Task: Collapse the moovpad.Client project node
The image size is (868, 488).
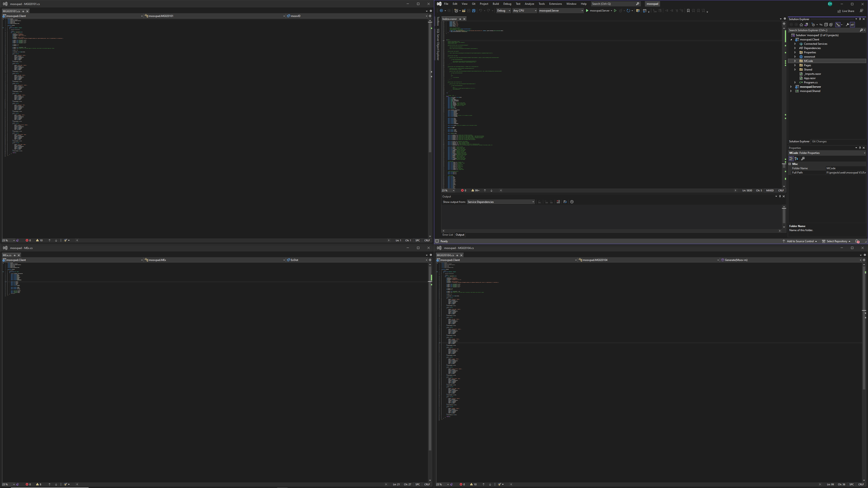Action: click(x=791, y=39)
